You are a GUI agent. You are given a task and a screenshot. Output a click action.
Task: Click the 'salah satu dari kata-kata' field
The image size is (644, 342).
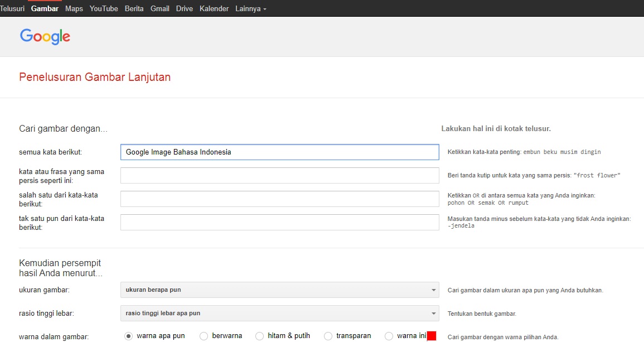[x=280, y=199]
